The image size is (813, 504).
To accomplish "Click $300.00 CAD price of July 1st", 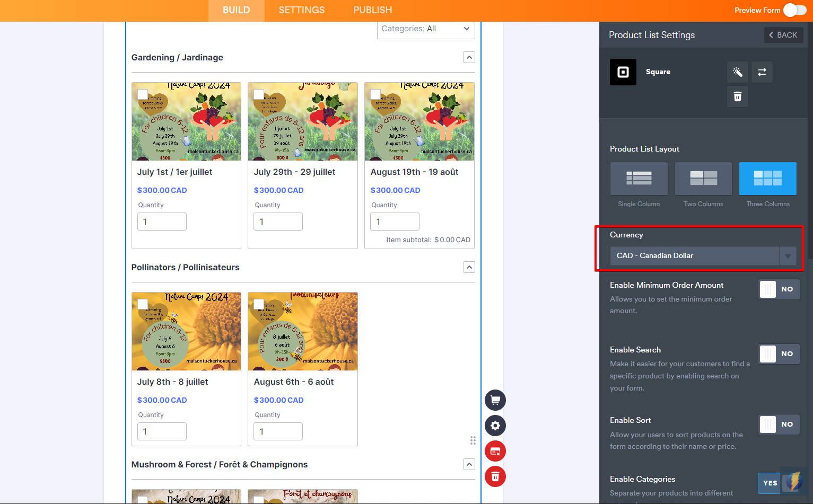I will coord(162,190).
